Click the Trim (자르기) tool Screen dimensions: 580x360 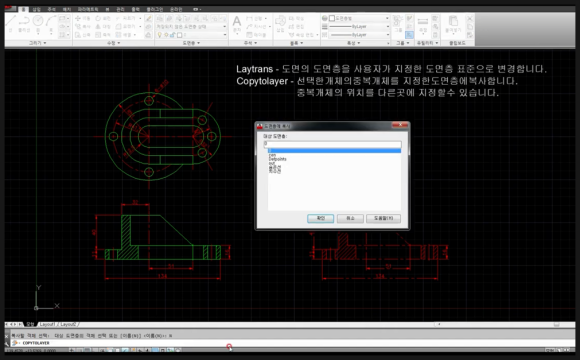coord(126,18)
